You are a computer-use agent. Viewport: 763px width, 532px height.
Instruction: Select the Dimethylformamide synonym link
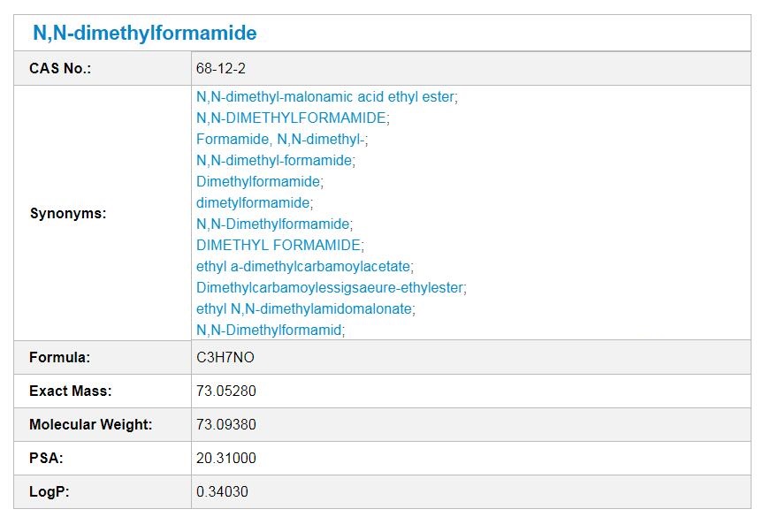pyautogui.click(x=258, y=182)
